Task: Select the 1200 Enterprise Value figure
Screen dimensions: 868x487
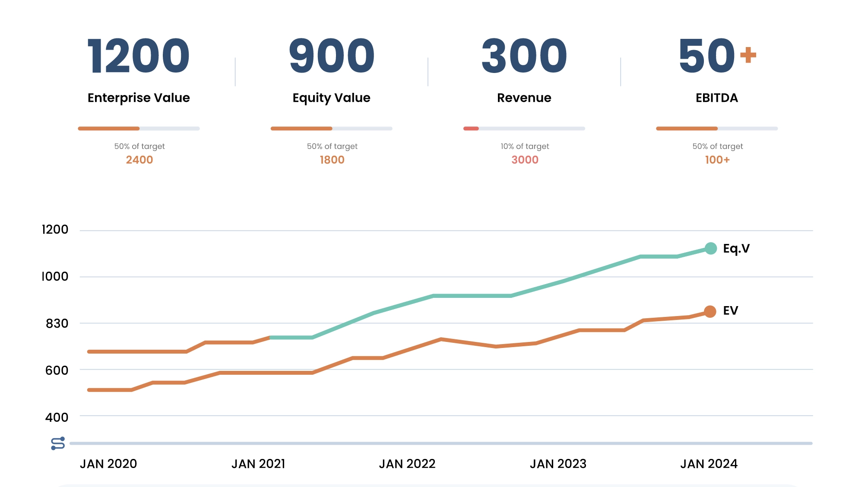Action: (139, 56)
